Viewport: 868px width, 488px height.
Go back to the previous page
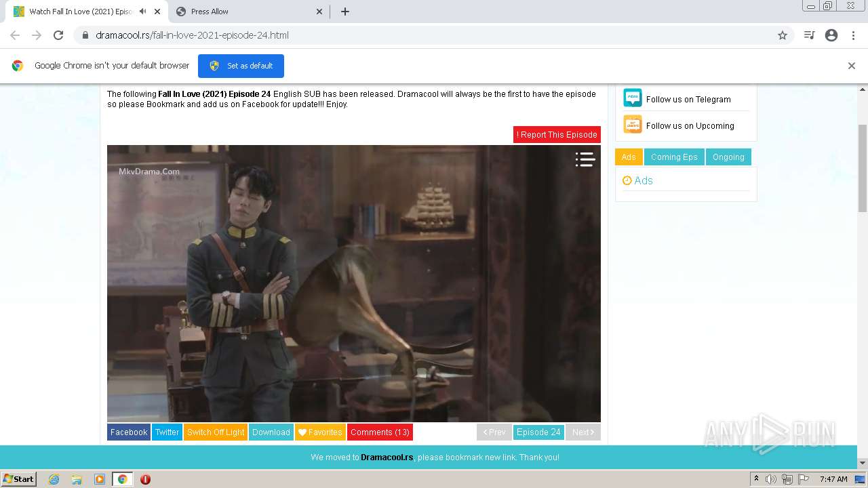(15, 35)
